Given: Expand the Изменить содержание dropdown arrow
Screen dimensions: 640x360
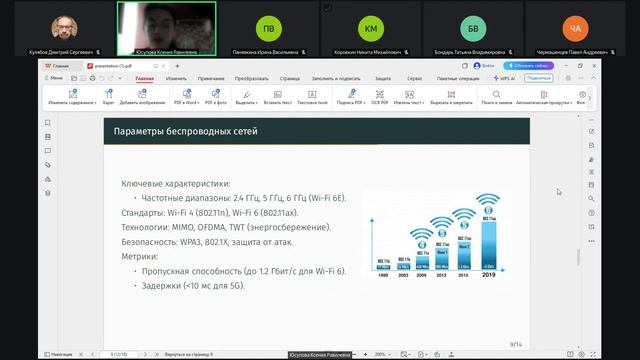Looking at the screenshot, I should (x=95, y=103).
